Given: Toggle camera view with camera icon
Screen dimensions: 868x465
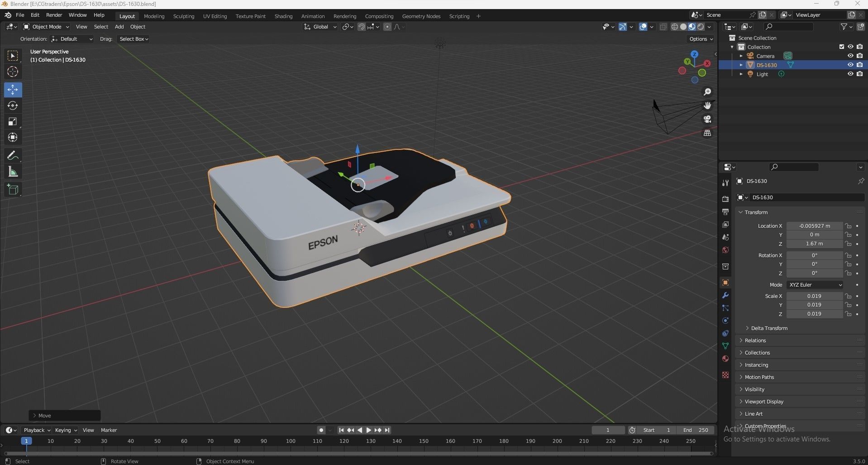Looking at the screenshot, I should (x=707, y=119).
